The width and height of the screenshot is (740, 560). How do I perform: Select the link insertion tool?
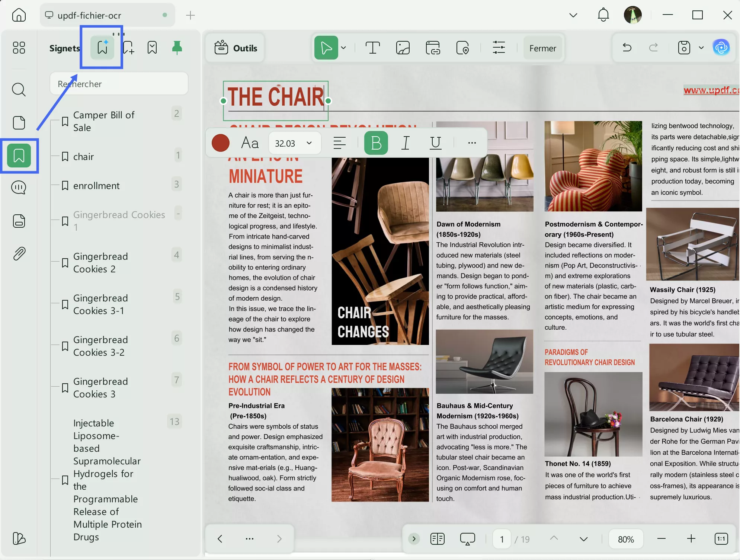(433, 48)
